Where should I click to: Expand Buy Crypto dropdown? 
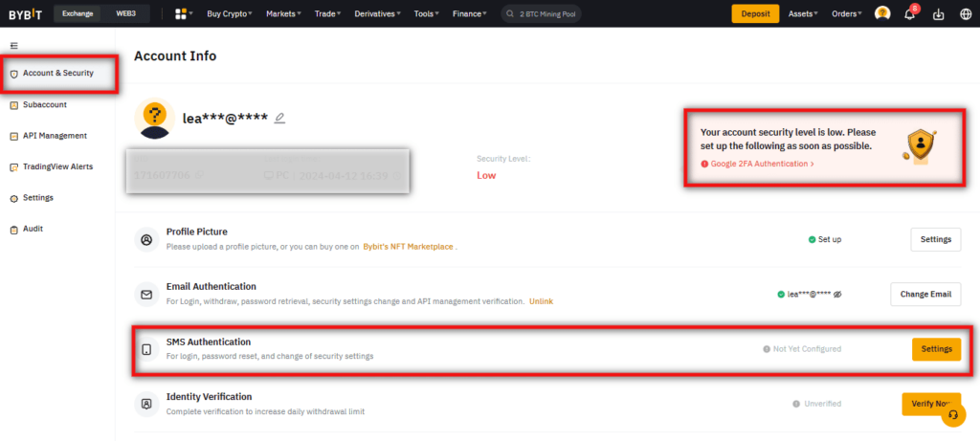pos(230,13)
